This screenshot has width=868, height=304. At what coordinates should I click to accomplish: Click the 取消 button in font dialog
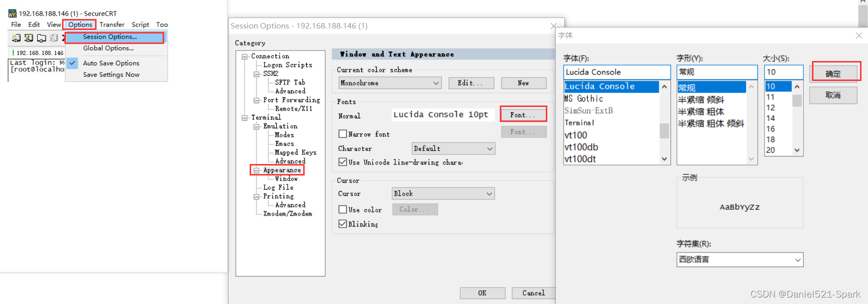coord(834,95)
